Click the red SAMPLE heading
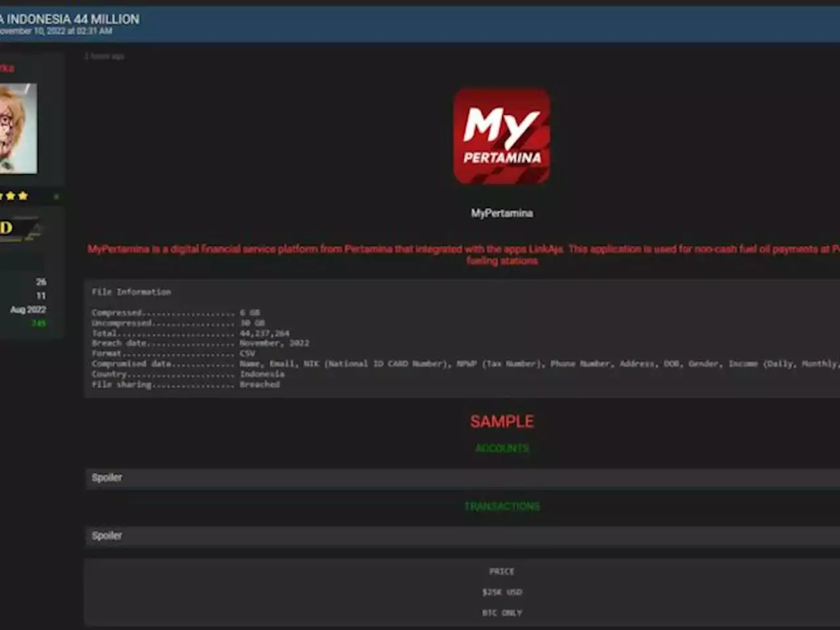840x630 pixels. pyautogui.click(x=502, y=421)
